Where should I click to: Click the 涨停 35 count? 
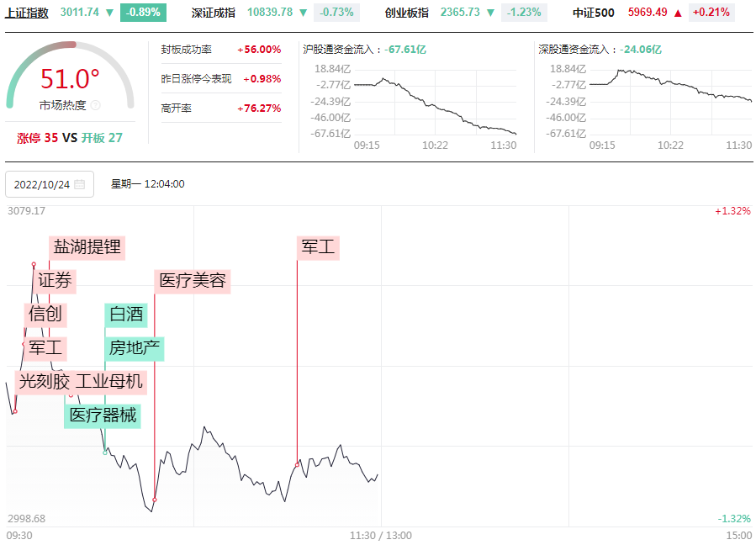click(x=38, y=138)
